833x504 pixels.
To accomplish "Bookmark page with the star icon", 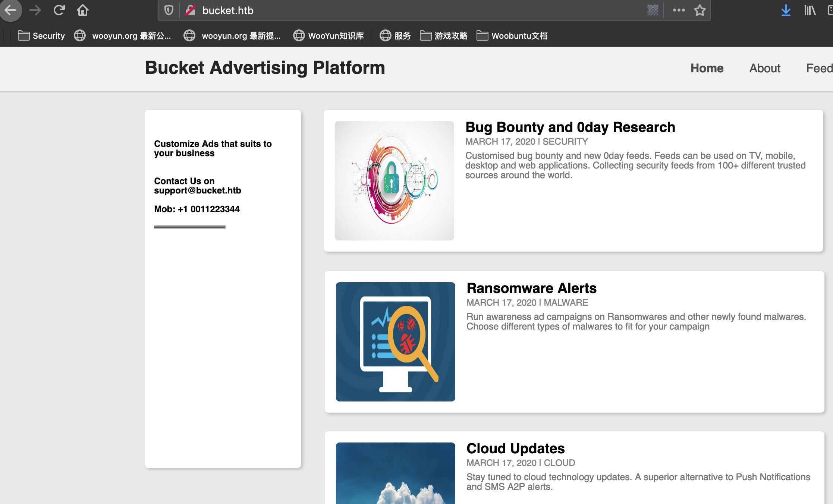I will pos(700,10).
